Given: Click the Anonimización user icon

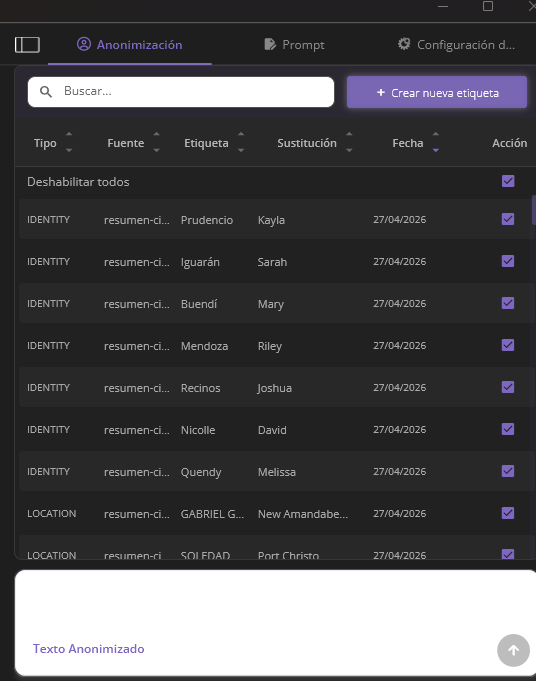Looking at the screenshot, I should click(84, 44).
